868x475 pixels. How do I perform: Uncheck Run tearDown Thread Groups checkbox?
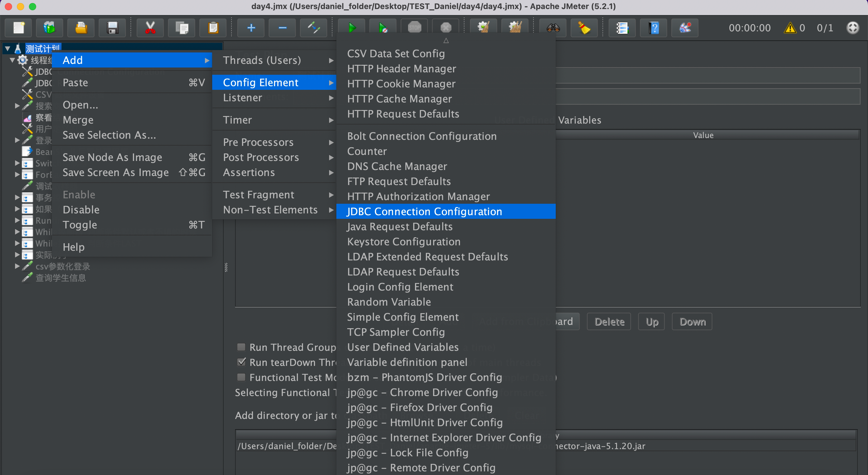pyautogui.click(x=241, y=362)
